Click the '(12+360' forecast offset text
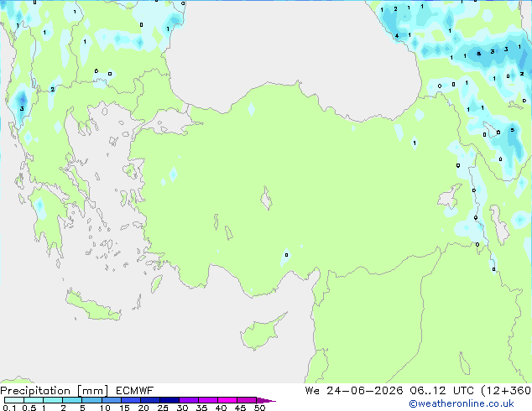 [x=506, y=391]
